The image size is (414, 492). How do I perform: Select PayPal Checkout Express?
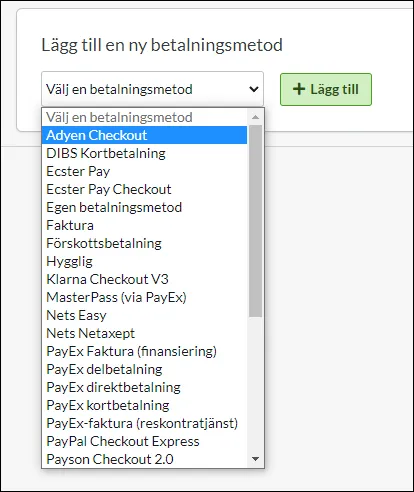144,441
